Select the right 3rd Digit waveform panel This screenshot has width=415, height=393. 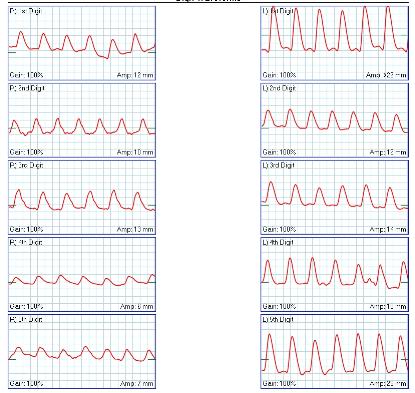pos(82,197)
